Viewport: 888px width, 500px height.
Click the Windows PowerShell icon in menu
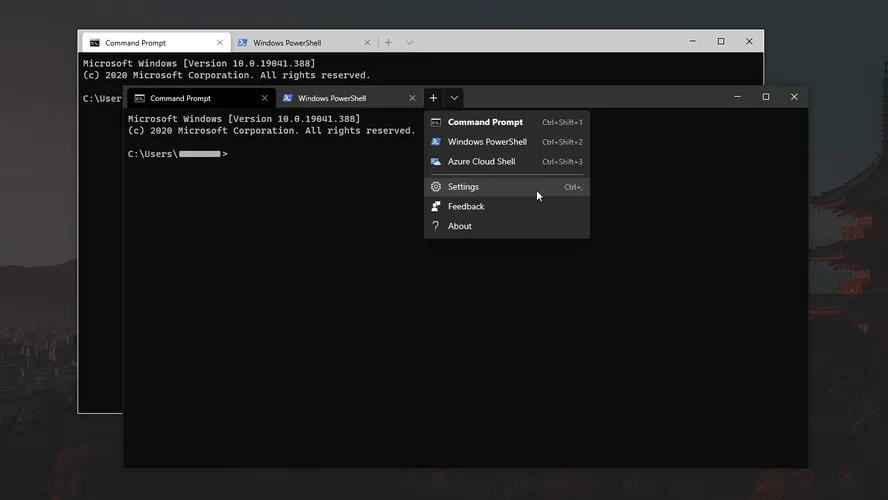436,142
